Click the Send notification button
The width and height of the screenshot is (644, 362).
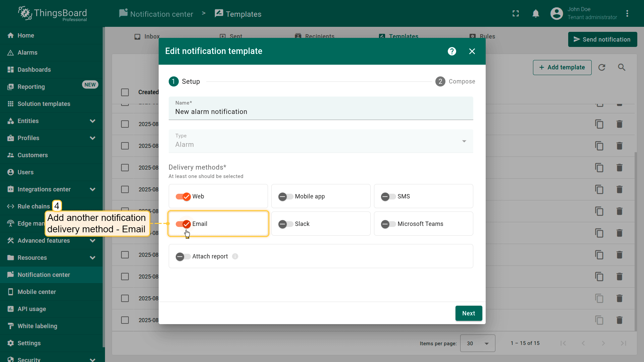(602, 40)
